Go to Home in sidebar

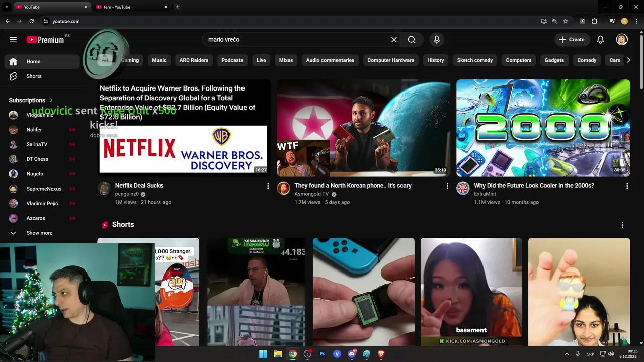pyautogui.click(x=42, y=62)
